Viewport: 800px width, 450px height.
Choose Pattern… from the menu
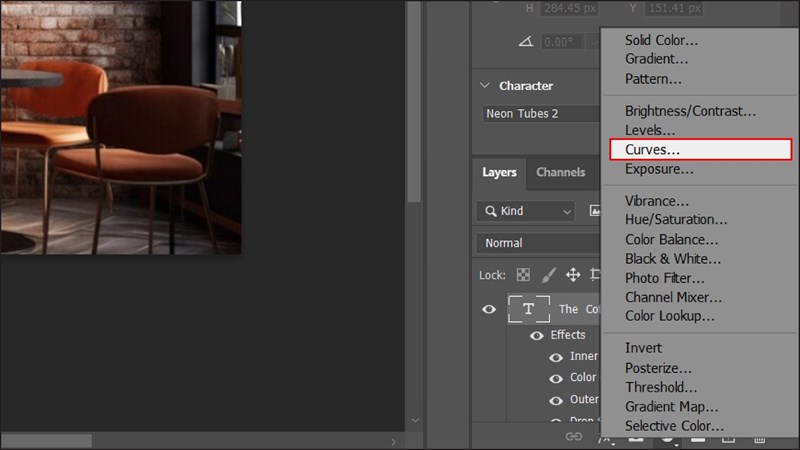653,79
